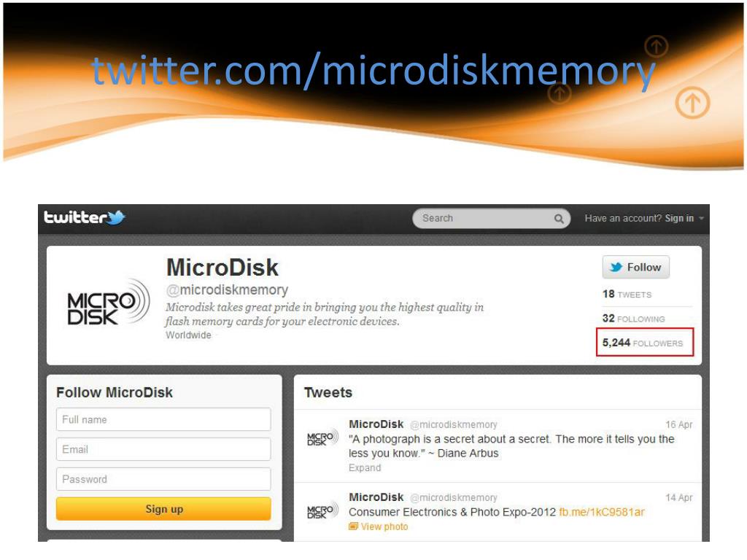The height and width of the screenshot is (560, 747).
Task: Click into the Email field
Action: coord(163,449)
